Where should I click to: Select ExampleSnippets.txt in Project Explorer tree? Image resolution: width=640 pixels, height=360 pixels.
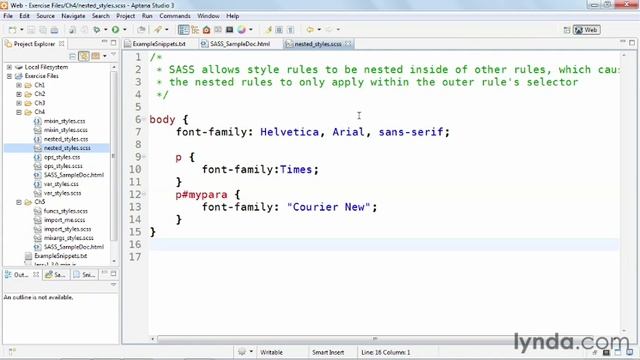point(60,256)
